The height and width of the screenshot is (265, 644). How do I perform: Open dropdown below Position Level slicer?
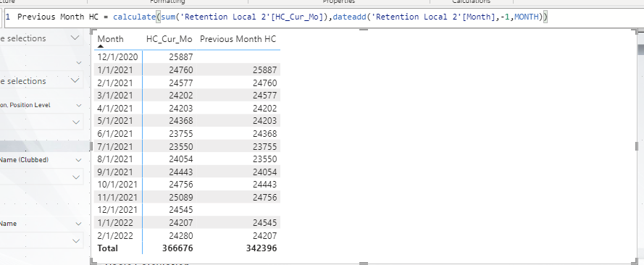point(75,122)
